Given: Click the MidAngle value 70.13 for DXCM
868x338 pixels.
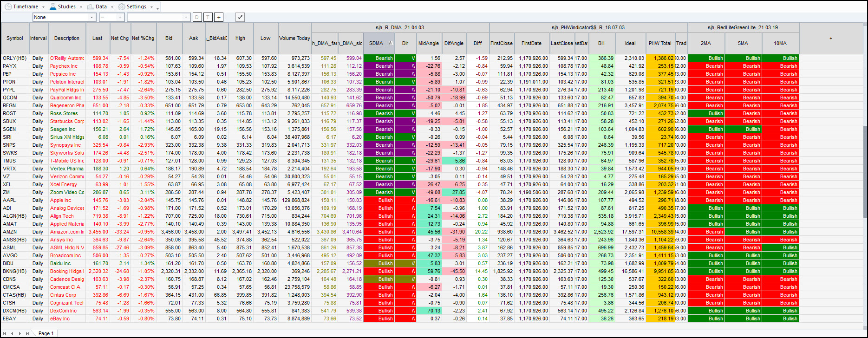Looking at the screenshot, I should tap(429, 311).
